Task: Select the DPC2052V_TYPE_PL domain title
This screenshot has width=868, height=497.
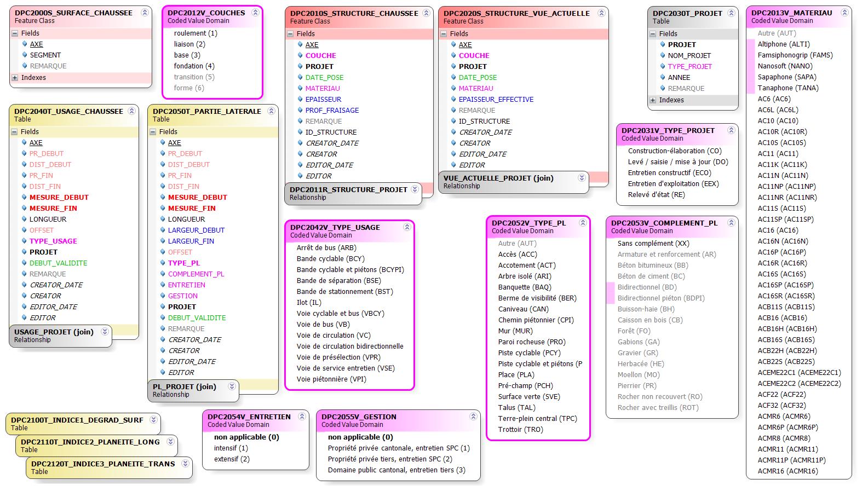Action: click(528, 223)
